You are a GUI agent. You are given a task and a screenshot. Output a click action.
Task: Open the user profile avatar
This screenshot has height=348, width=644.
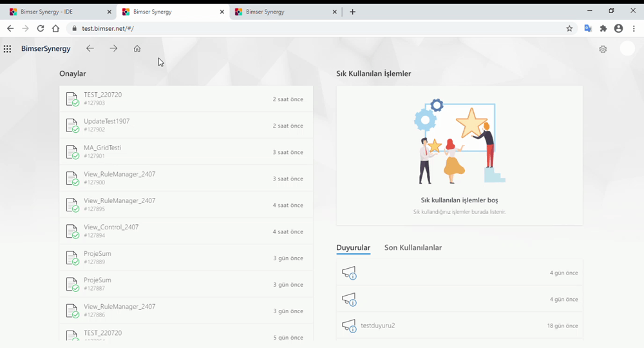coord(627,49)
